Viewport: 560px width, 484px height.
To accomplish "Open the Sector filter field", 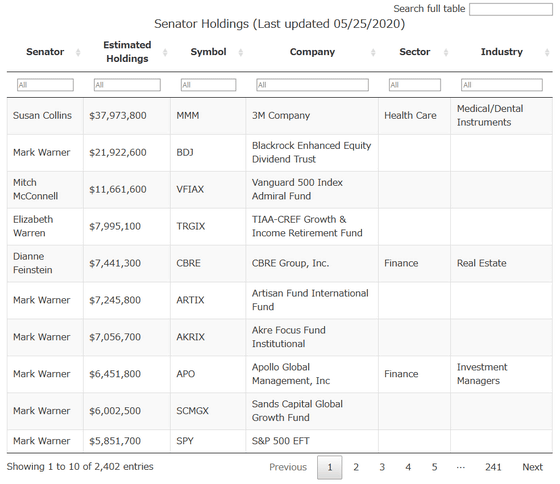I will (x=415, y=85).
